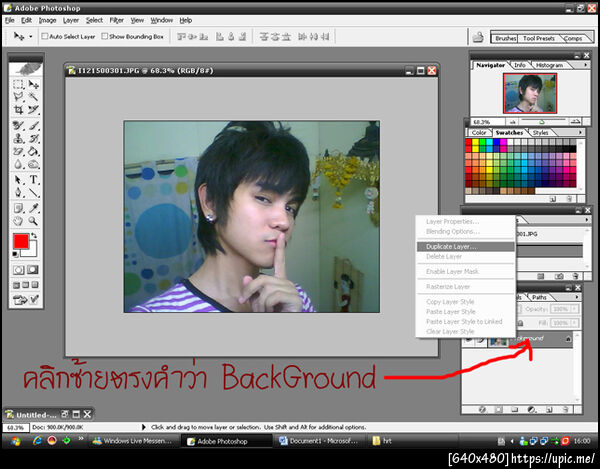This screenshot has height=469, width=600.
Task: Choose Full Screen Mode button
Action: (x=35, y=285)
